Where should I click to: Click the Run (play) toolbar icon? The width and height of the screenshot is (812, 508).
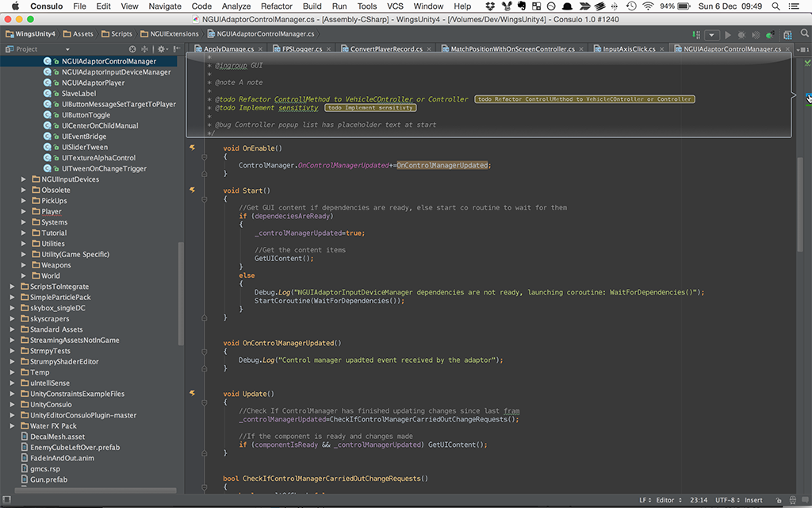tap(728, 35)
